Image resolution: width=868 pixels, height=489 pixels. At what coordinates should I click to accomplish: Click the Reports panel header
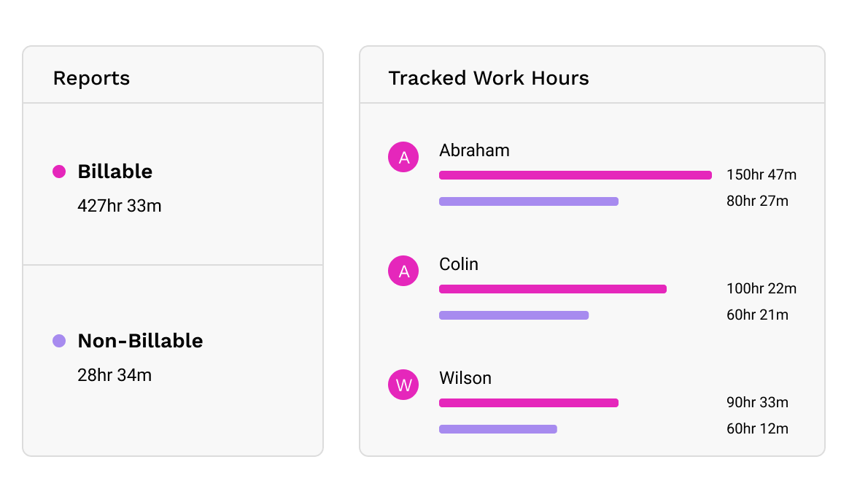pyautogui.click(x=91, y=78)
